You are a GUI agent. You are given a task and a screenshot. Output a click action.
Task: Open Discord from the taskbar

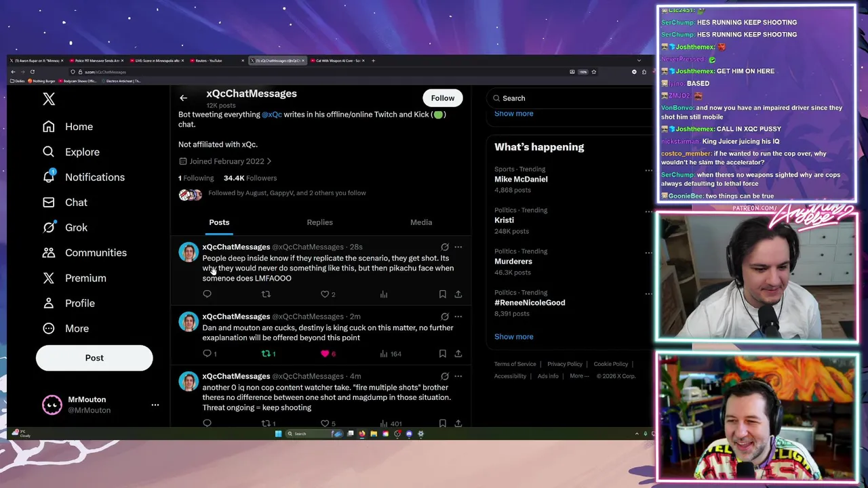409,434
